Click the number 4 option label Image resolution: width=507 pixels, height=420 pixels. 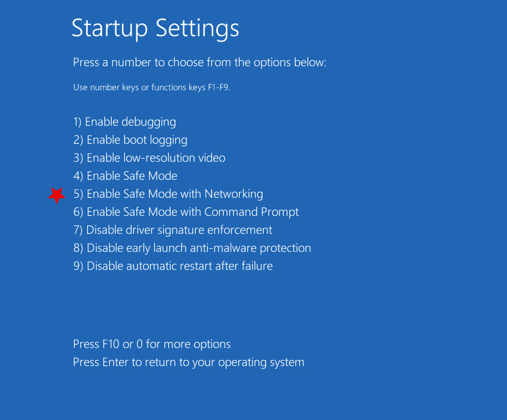coord(77,175)
